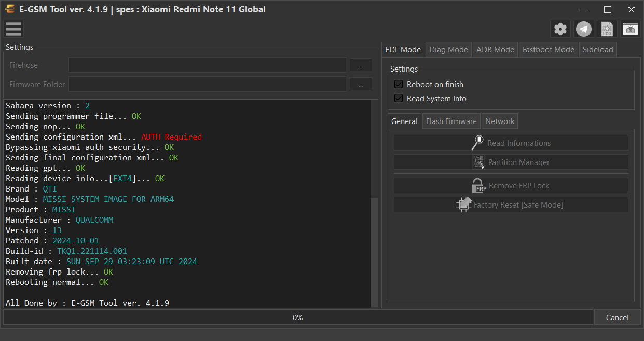This screenshot has width=644, height=341.
Task: Click the FRP padlock icon
Action: pos(478,185)
